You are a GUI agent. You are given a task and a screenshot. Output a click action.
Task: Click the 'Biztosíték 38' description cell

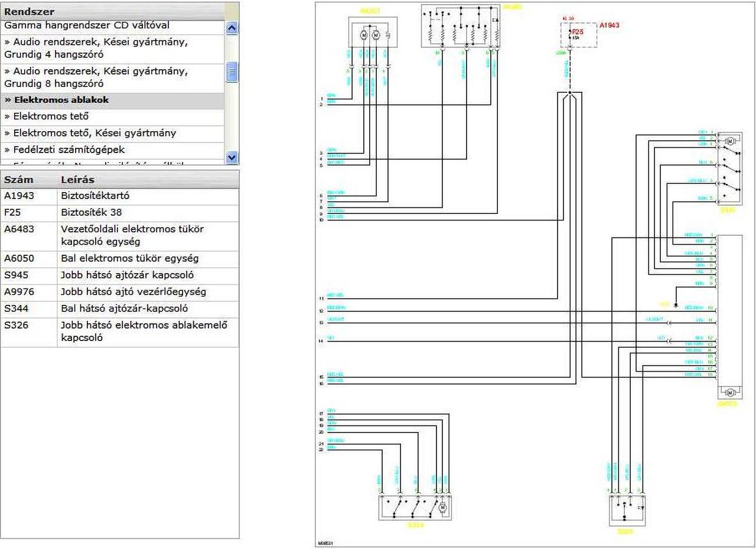[x=148, y=212]
